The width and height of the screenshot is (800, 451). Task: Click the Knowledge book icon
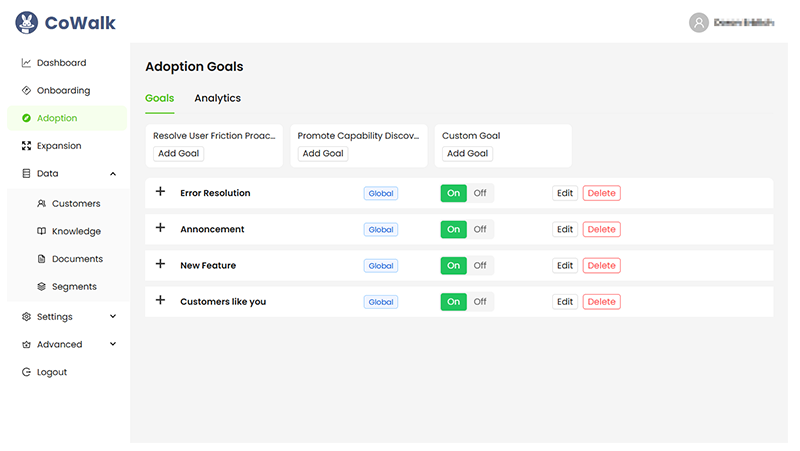point(41,231)
